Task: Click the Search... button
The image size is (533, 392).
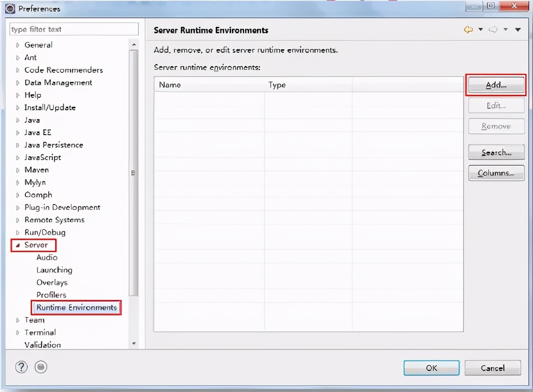Action: tap(496, 152)
